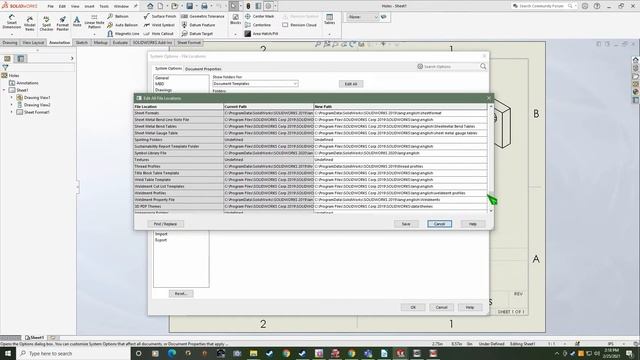This screenshot has height=360, width=640.
Task: Click Find / Replace button
Action: pyautogui.click(x=165, y=224)
